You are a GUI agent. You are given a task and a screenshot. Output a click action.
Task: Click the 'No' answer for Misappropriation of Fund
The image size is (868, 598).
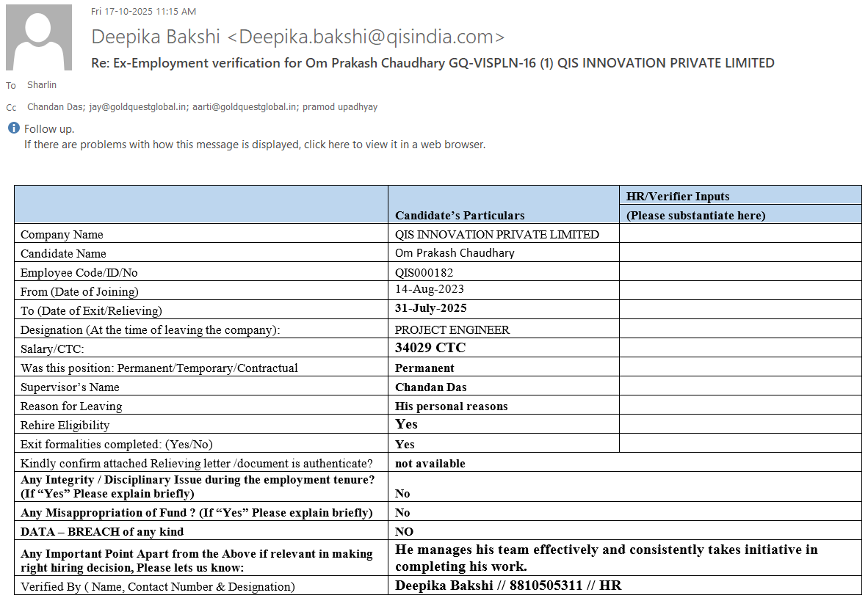(402, 513)
